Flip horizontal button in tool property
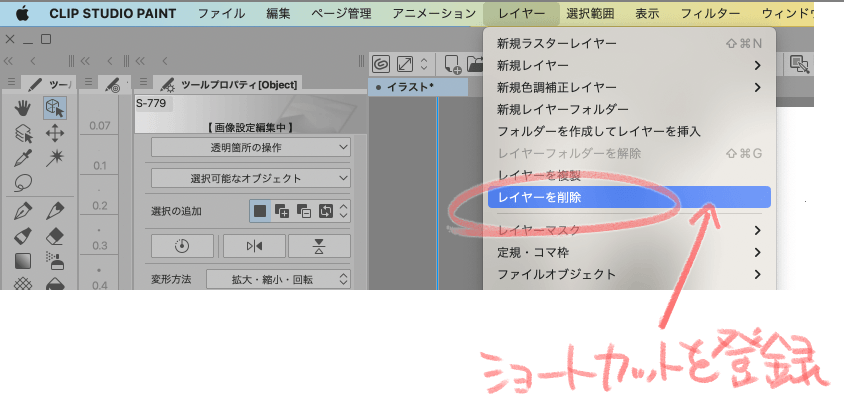Image resolution: width=844 pixels, height=400 pixels. click(254, 246)
